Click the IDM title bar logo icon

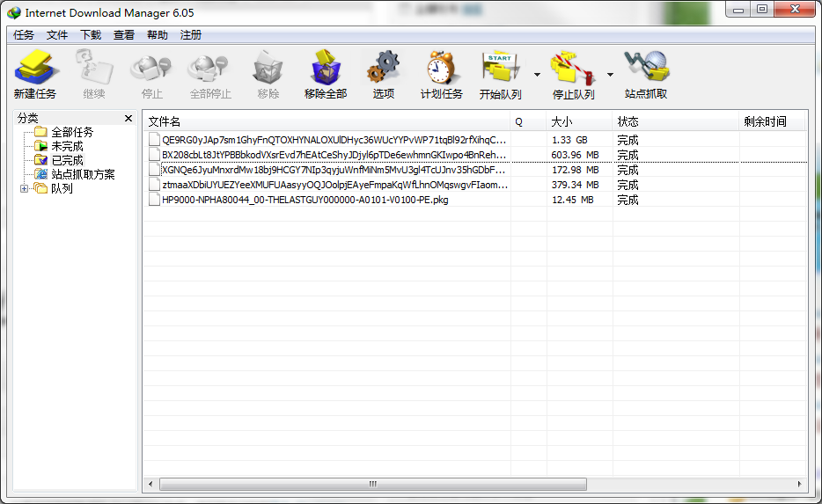pos(14,12)
